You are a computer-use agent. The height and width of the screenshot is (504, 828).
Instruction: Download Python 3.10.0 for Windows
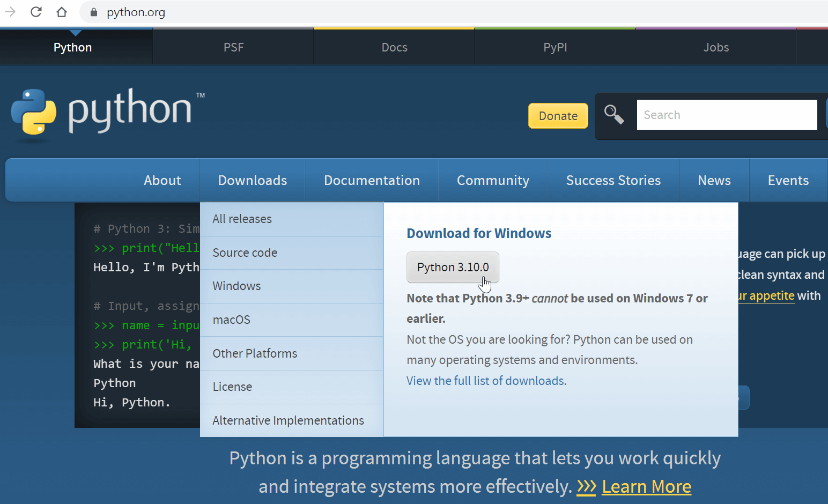coord(453,267)
